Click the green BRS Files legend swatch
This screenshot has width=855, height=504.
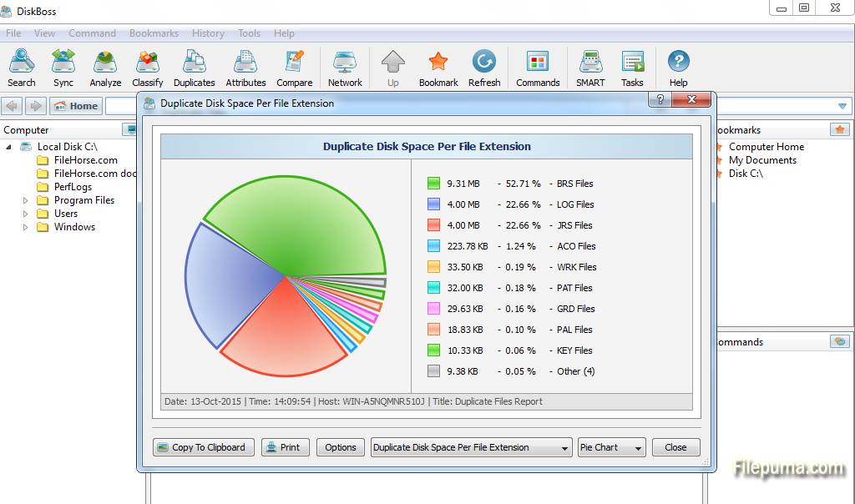pos(433,184)
